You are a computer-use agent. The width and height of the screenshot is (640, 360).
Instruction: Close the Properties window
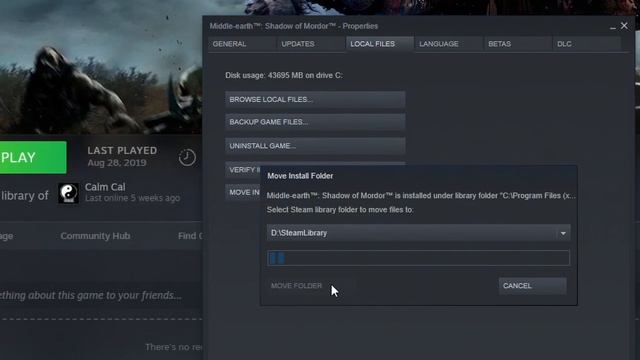tap(624, 26)
